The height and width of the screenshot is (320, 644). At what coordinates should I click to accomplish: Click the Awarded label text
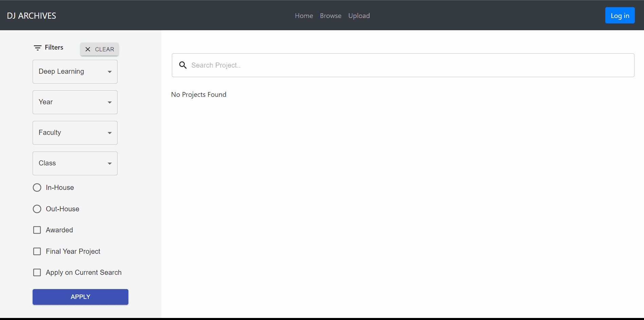coord(59,230)
